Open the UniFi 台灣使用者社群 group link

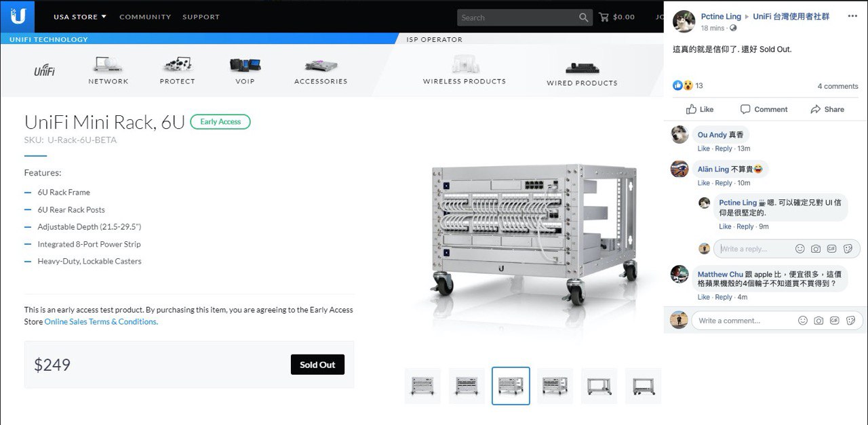click(791, 17)
